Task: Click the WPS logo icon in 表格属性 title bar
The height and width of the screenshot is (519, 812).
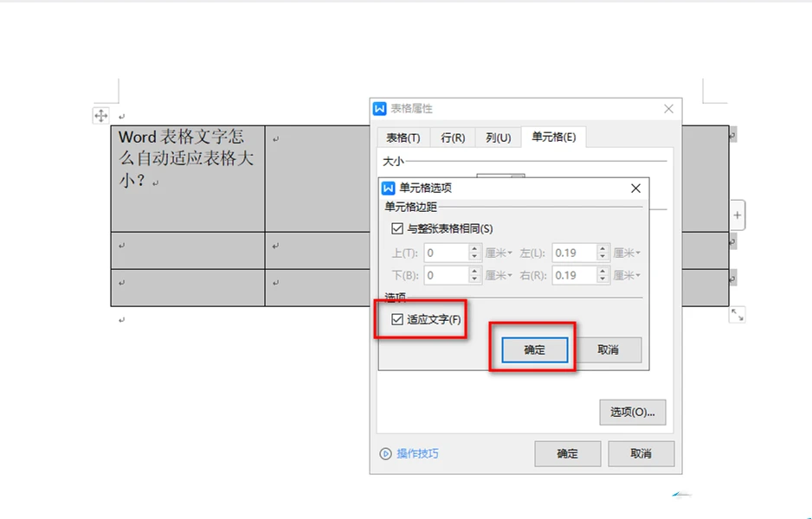Action: 379,109
